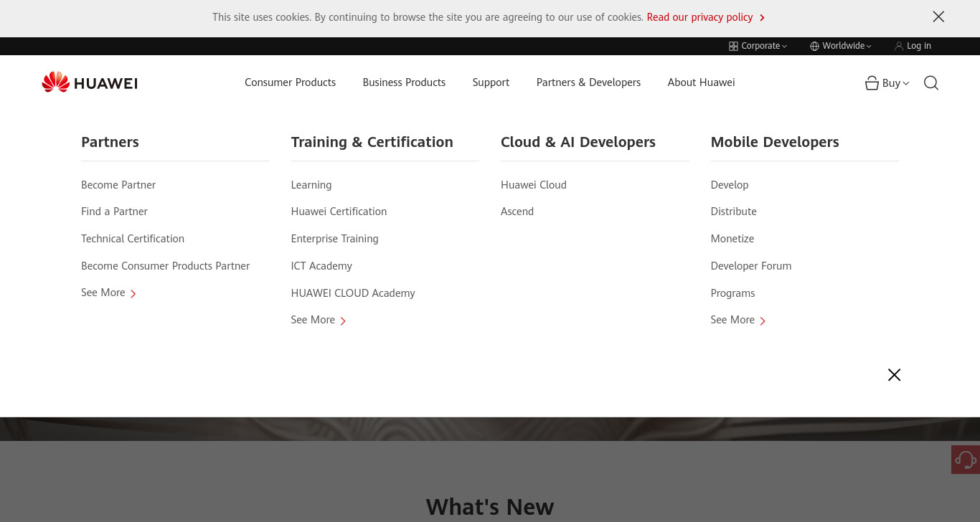The image size is (980, 522).
Task: Click the Cloud & AI Developers heading
Action: pyautogui.click(x=578, y=142)
